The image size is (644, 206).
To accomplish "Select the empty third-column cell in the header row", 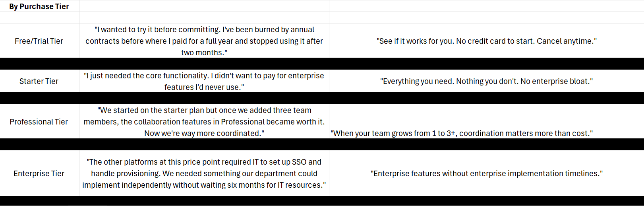I will 486,6.
